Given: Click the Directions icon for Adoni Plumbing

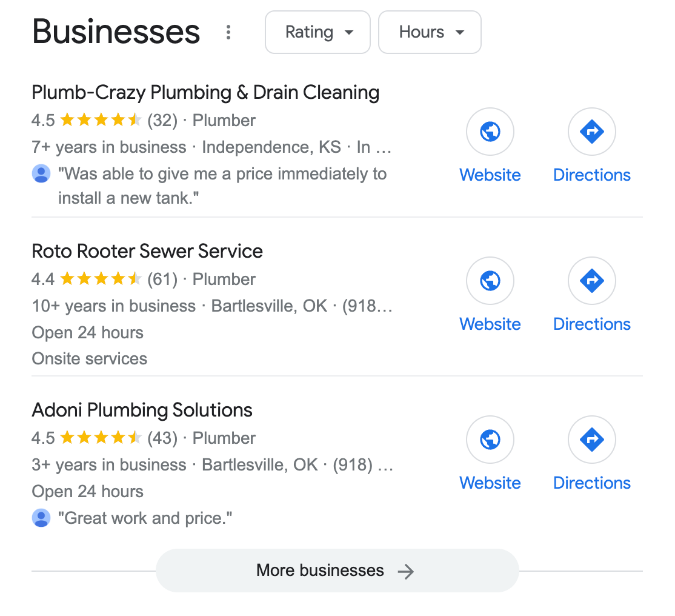Looking at the screenshot, I should 591,440.
